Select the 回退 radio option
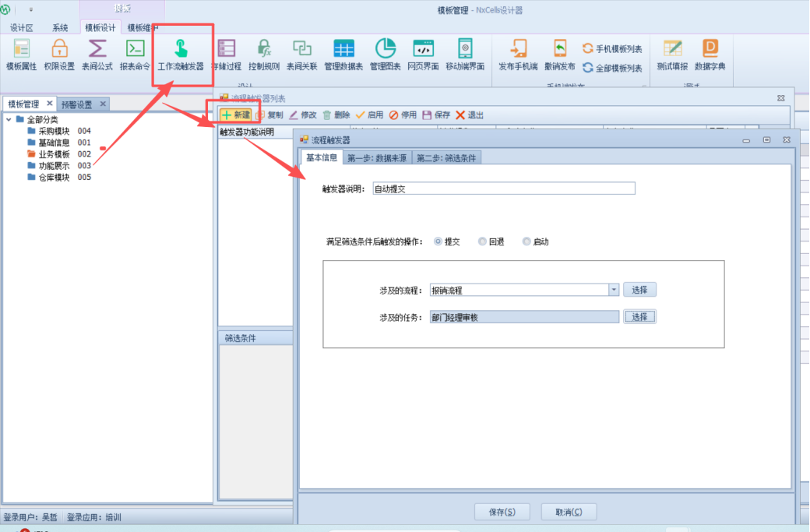Viewport: 810px width, 532px height. click(x=482, y=241)
